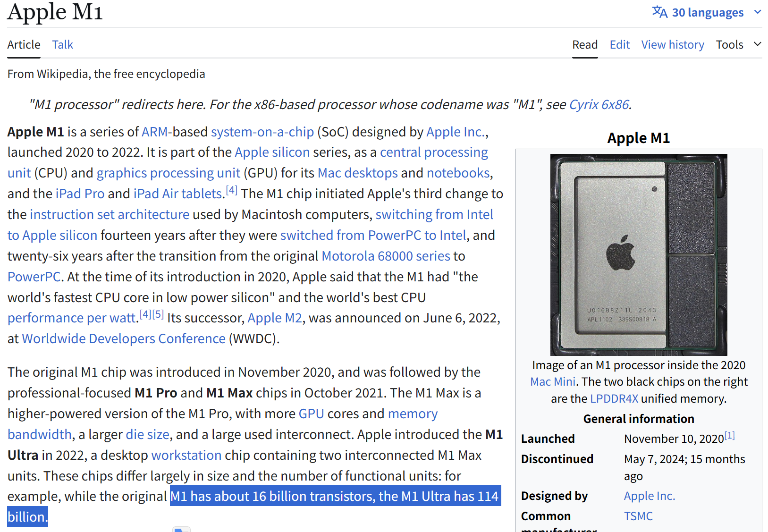The image size is (768, 532).
Task: Open the Motorola 68000 series link
Action: [x=386, y=256]
